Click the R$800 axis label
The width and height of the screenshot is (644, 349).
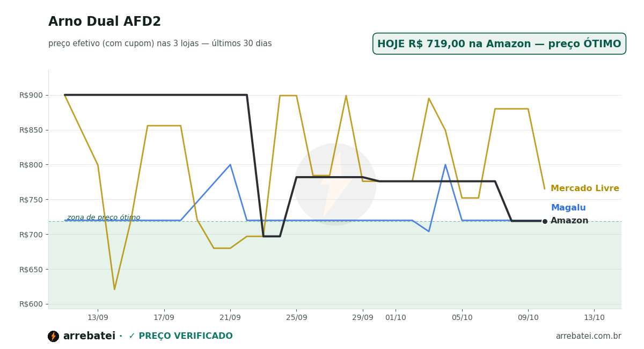click(31, 165)
